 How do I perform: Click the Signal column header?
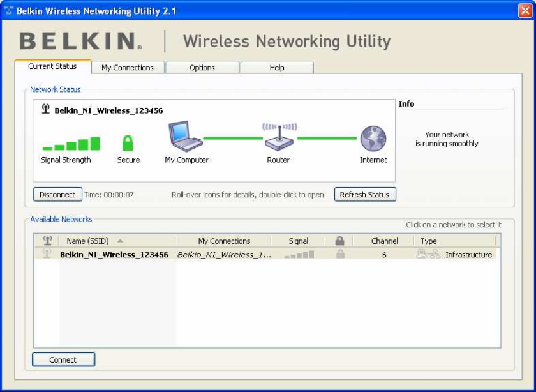pos(298,241)
